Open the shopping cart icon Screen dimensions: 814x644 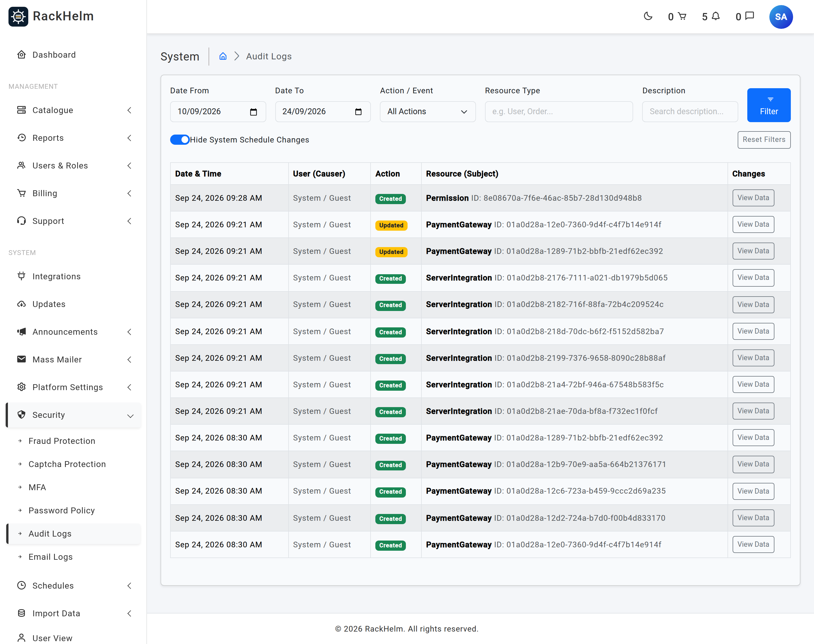click(x=682, y=16)
